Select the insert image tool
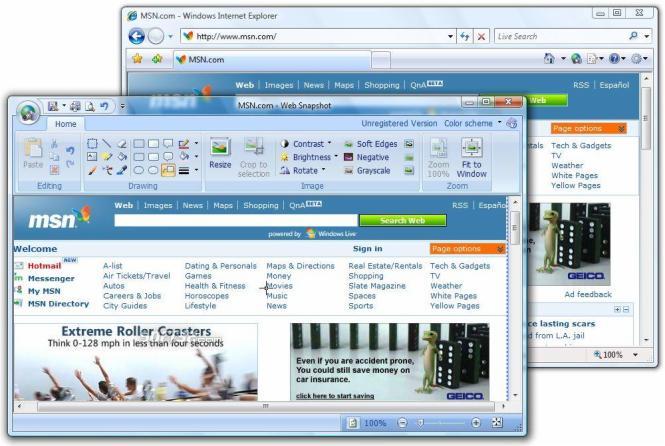 (92, 157)
